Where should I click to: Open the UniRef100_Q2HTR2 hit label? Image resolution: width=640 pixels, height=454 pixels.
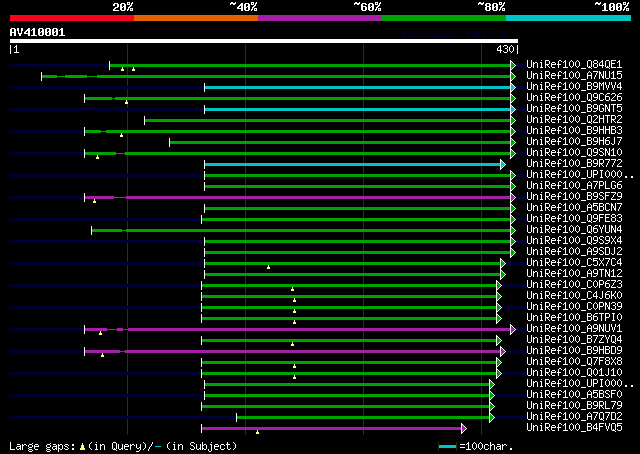[x=574, y=120]
